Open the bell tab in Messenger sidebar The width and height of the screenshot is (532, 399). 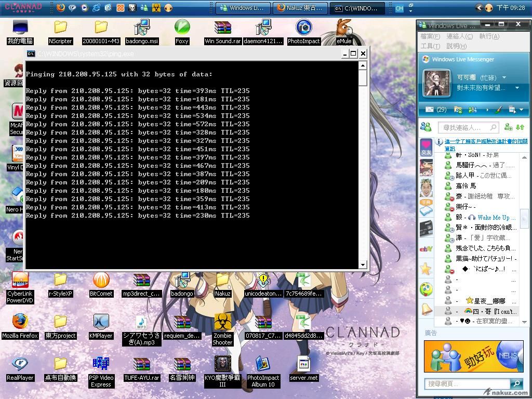(426, 309)
